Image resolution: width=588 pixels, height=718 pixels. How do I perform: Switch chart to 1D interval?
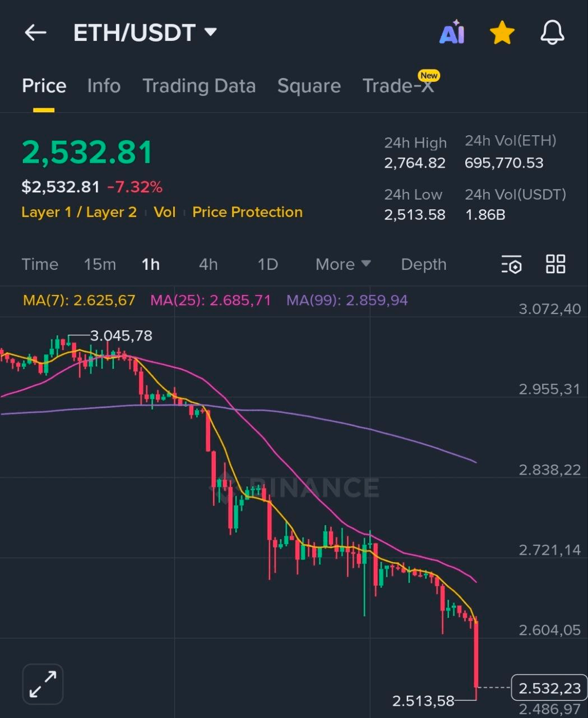(267, 264)
